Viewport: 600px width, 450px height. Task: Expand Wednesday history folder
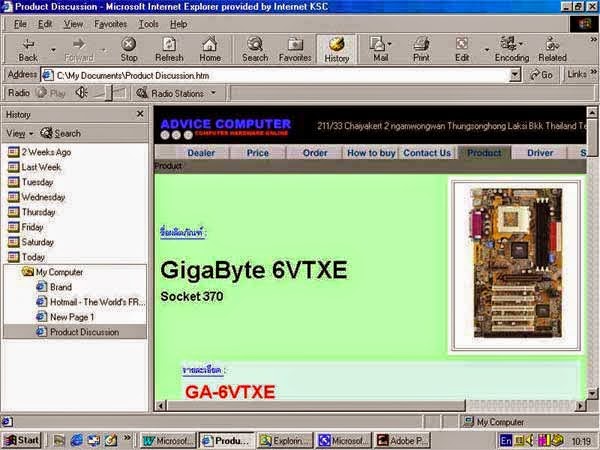click(37, 197)
